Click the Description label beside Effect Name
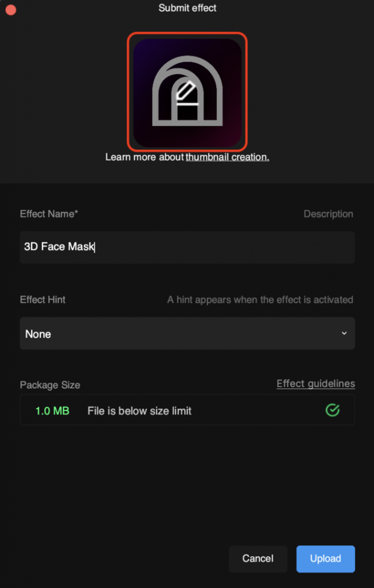This screenshot has width=374, height=588. pos(328,214)
